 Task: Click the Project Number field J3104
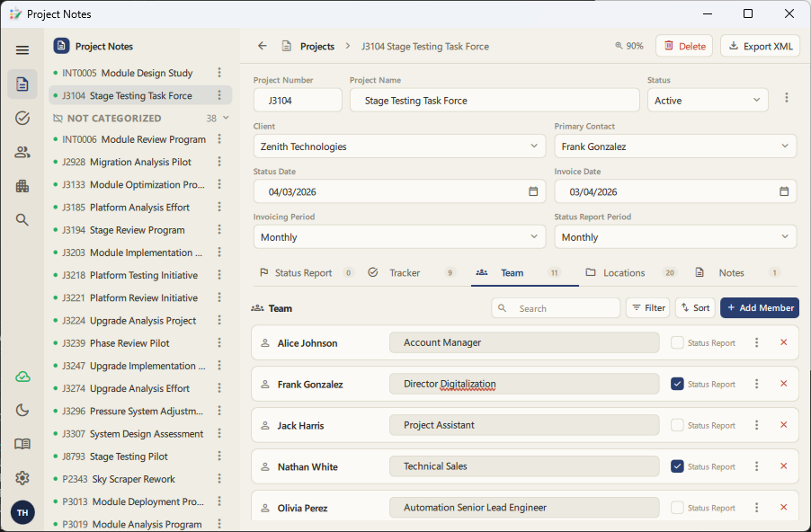click(x=298, y=101)
